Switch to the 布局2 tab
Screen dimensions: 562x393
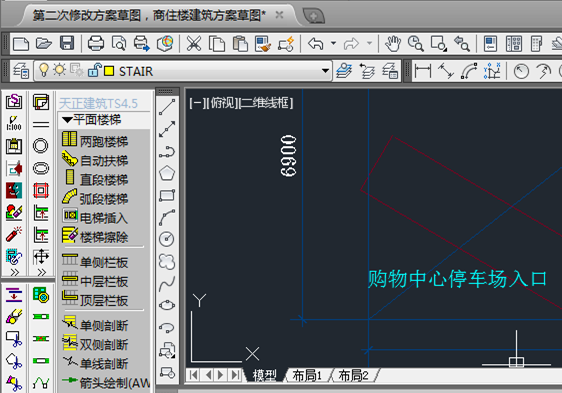click(x=353, y=375)
